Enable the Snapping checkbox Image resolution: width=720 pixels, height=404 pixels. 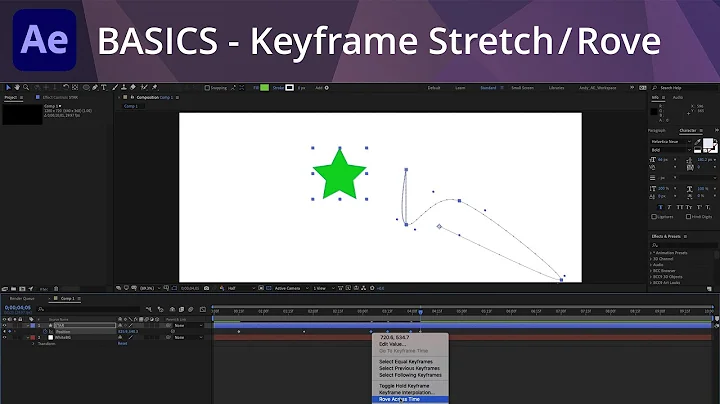[x=207, y=88]
